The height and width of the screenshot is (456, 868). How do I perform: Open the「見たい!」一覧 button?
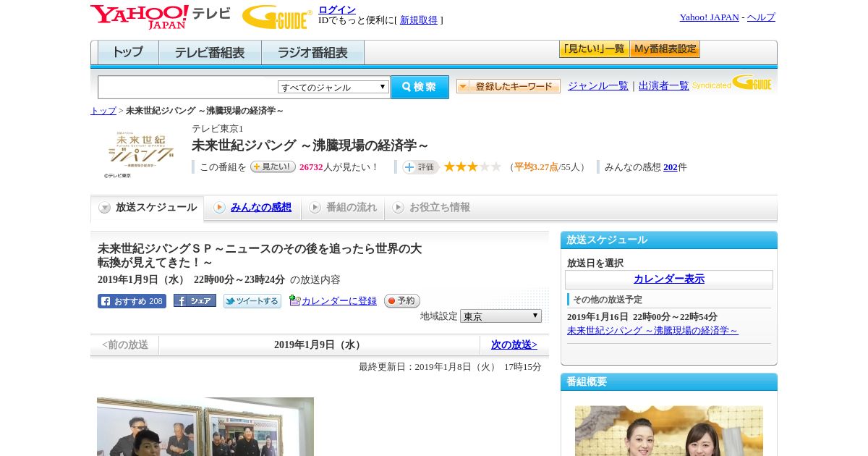click(595, 49)
